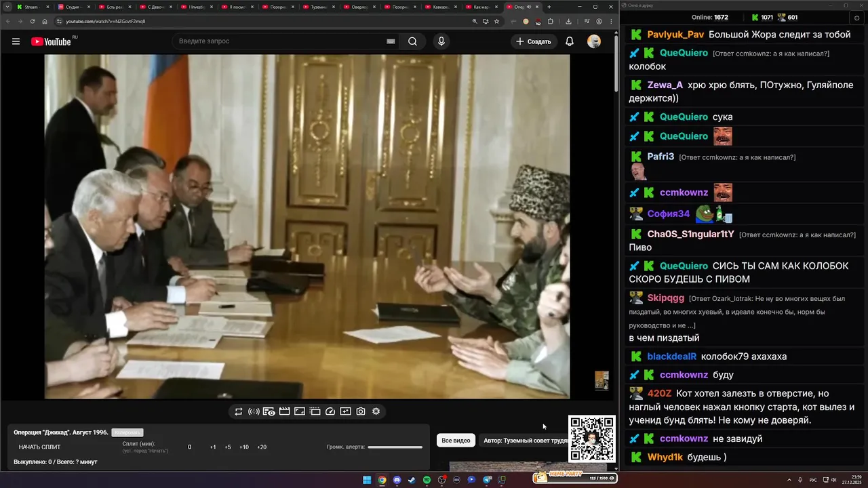The height and width of the screenshot is (488, 868).
Task: Click the QR code image
Action: point(592,439)
